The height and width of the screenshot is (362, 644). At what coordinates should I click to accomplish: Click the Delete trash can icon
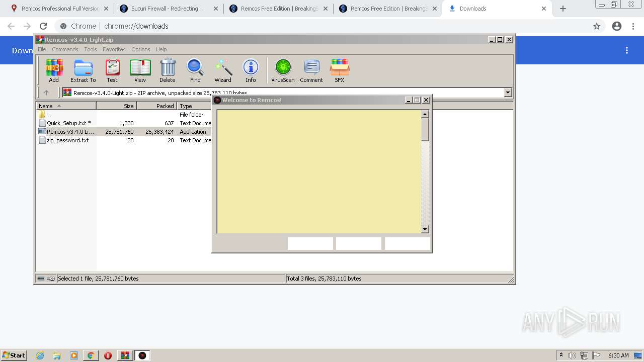click(168, 70)
